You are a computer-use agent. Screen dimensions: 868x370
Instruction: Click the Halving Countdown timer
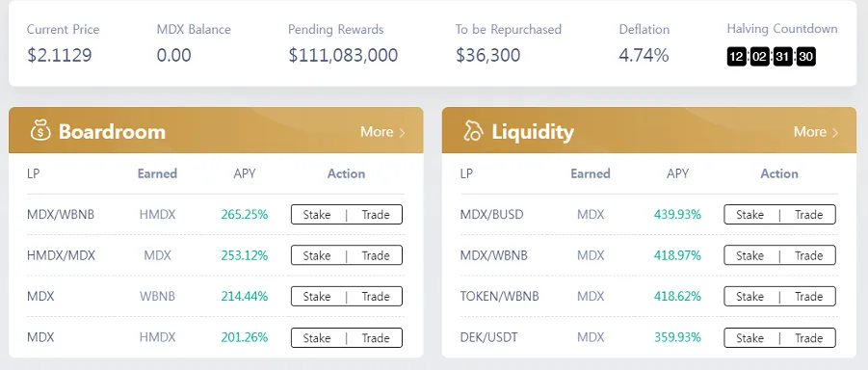[771, 57]
